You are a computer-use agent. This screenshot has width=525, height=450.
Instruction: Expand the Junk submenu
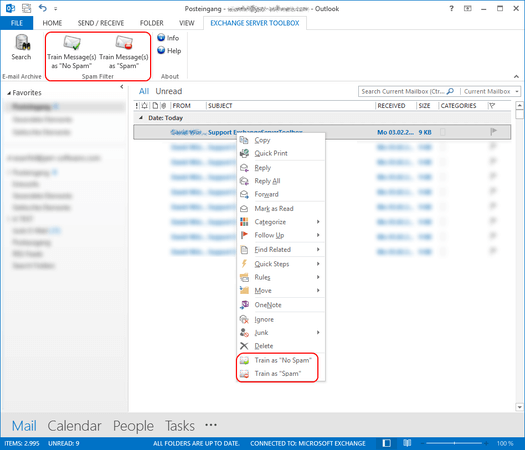coord(281,332)
